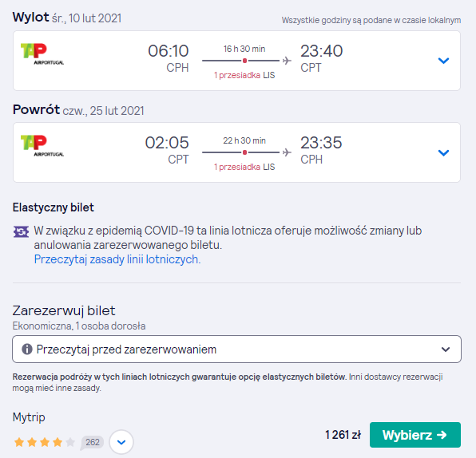
Task: Open the Przeczytaj zasady linii lotniczych link
Action: point(117,259)
